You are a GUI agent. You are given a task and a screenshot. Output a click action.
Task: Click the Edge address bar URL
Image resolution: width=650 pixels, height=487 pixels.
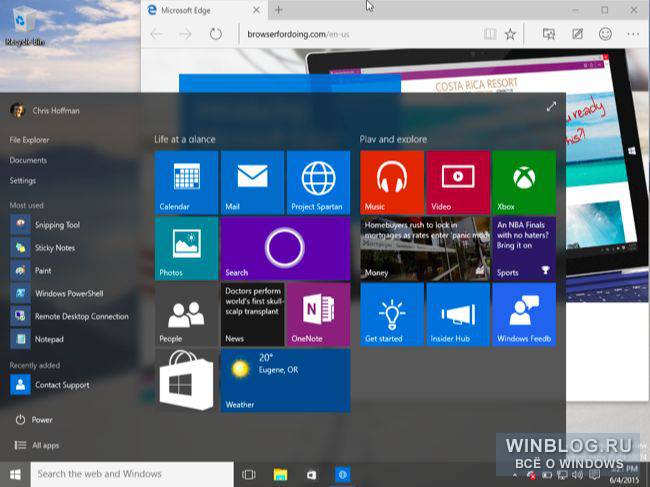pos(298,34)
